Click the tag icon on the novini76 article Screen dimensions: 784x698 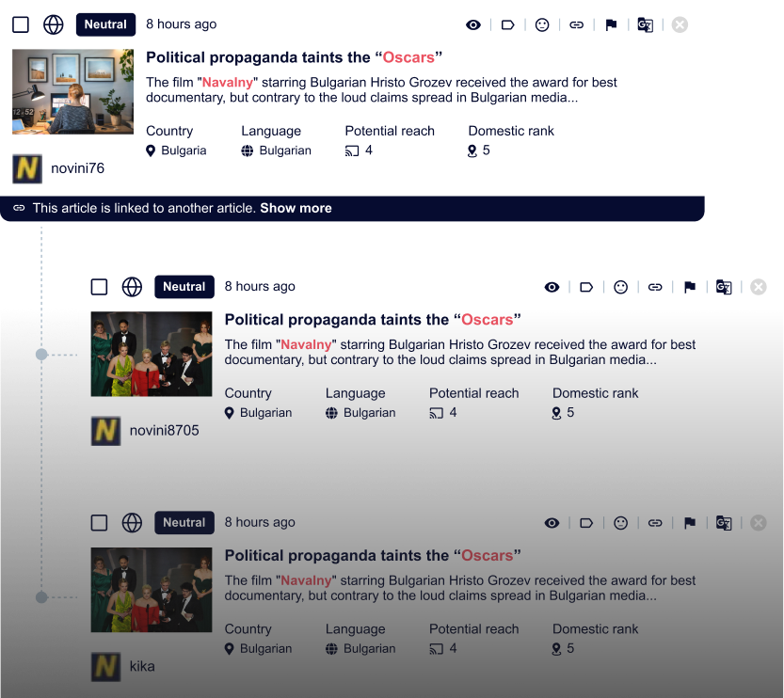[508, 24]
